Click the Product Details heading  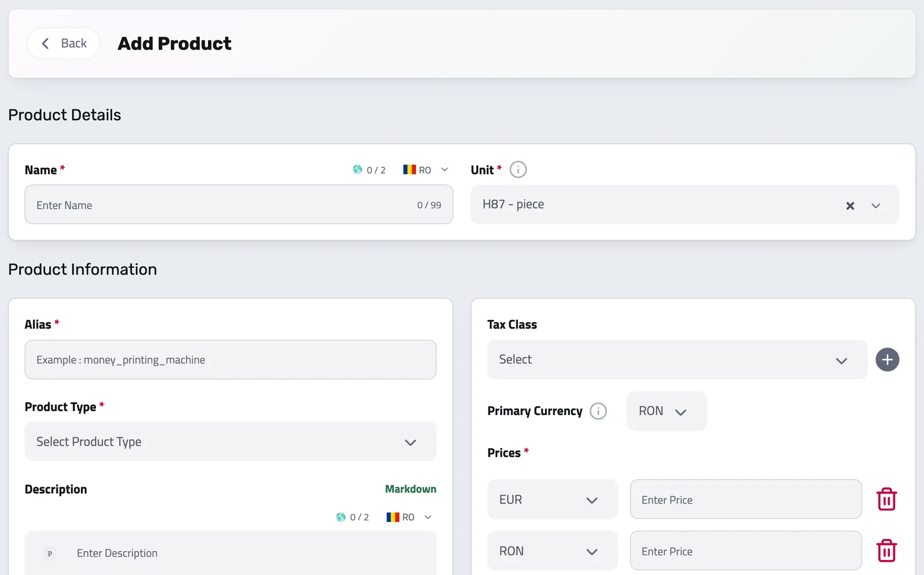[65, 115]
